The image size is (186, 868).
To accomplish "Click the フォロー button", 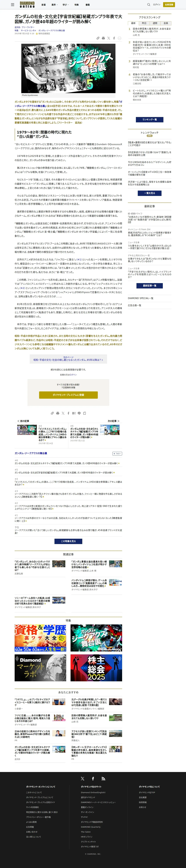I will tap(117, 454).
